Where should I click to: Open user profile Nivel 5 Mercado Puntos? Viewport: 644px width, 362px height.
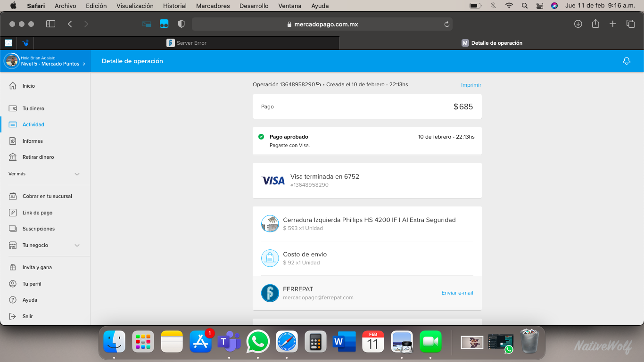[x=45, y=61]
